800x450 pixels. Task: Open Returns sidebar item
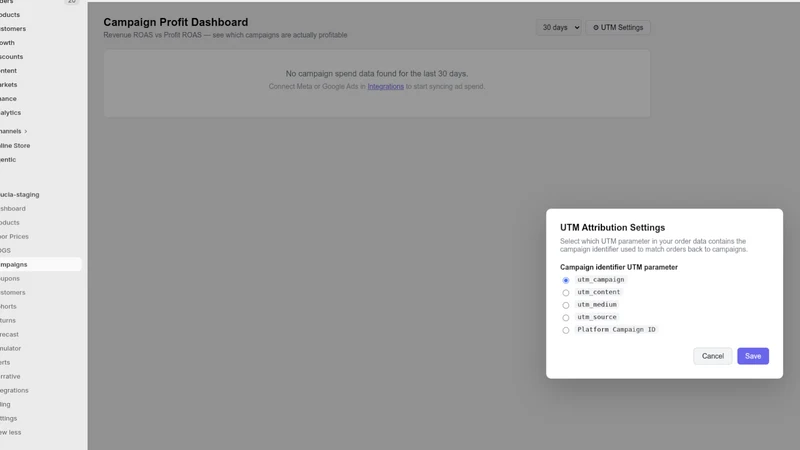[x=8, y=320]
